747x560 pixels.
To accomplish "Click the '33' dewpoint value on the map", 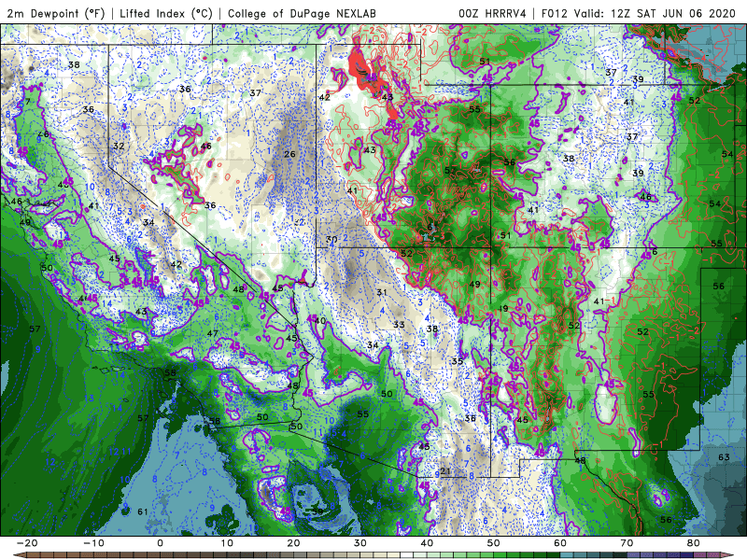I will [400, 325].
